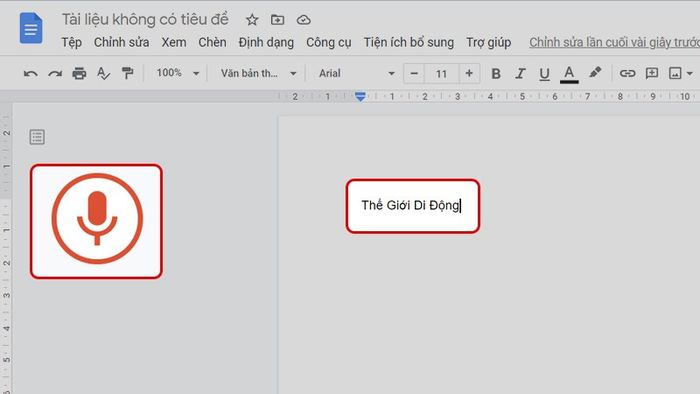This screenshot has width=700, height=394.
Task: Toggle Italic formatting
Action: [520, 74]
